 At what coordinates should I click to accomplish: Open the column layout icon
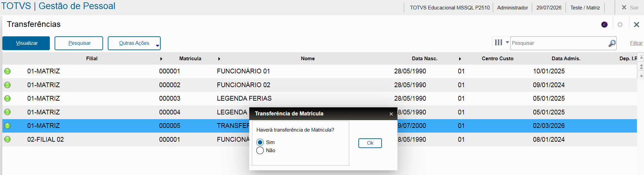498,42
